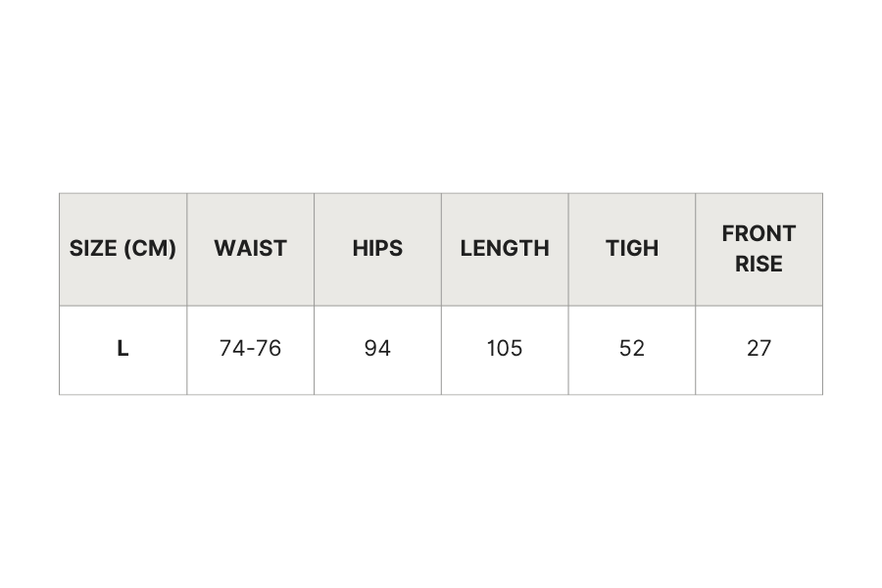Viewport: 882px width, 588px height.
Task: Click the letter W in WAIST
Action: tap(224, 248)
